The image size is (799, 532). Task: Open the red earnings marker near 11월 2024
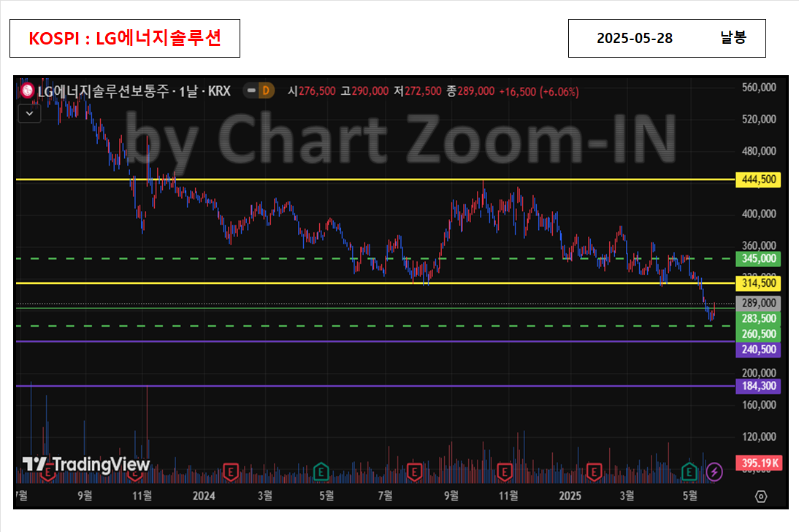click(505, 472)
